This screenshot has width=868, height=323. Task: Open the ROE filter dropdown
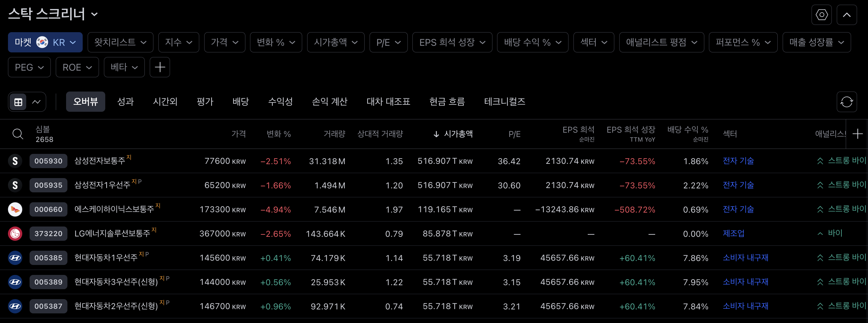point(77,67)
